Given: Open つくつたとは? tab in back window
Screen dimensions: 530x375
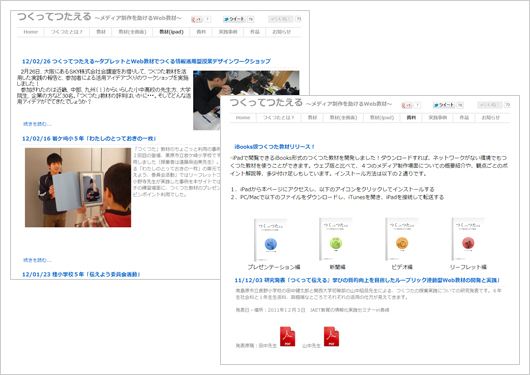Looking at the screenshot, I should point(67,32).
